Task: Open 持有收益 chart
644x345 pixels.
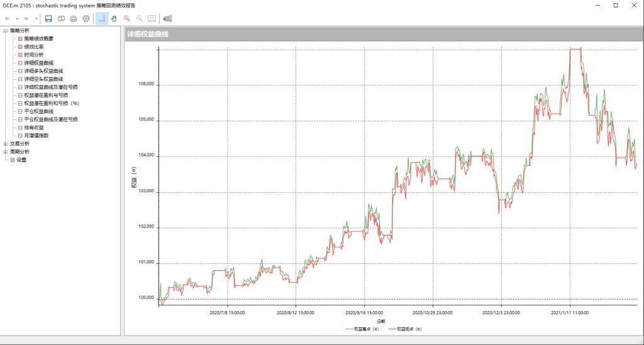Action: (x=34, y=128)
